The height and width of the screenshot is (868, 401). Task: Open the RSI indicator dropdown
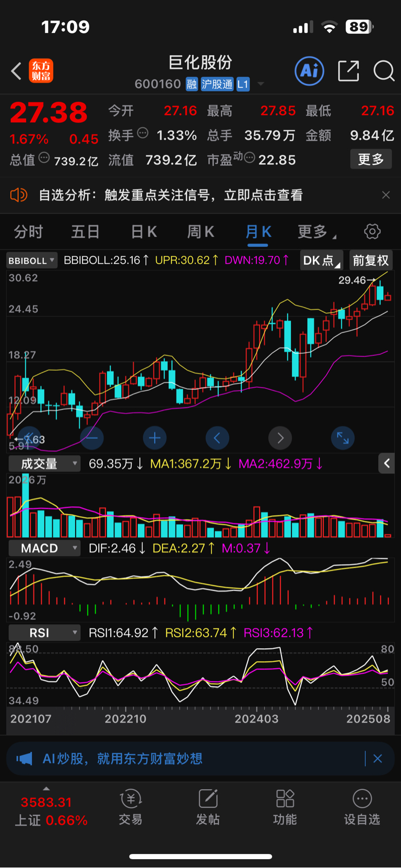pos(44,633)
